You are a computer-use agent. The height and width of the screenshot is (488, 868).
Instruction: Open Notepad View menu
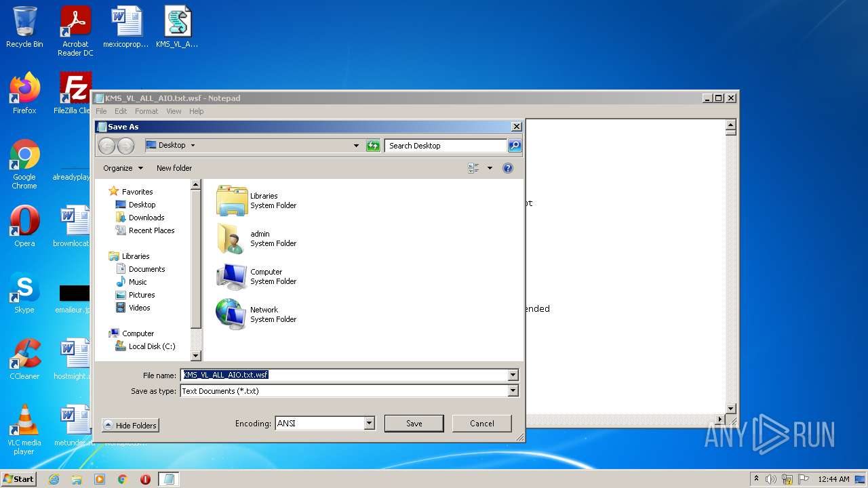click(174, 111)
